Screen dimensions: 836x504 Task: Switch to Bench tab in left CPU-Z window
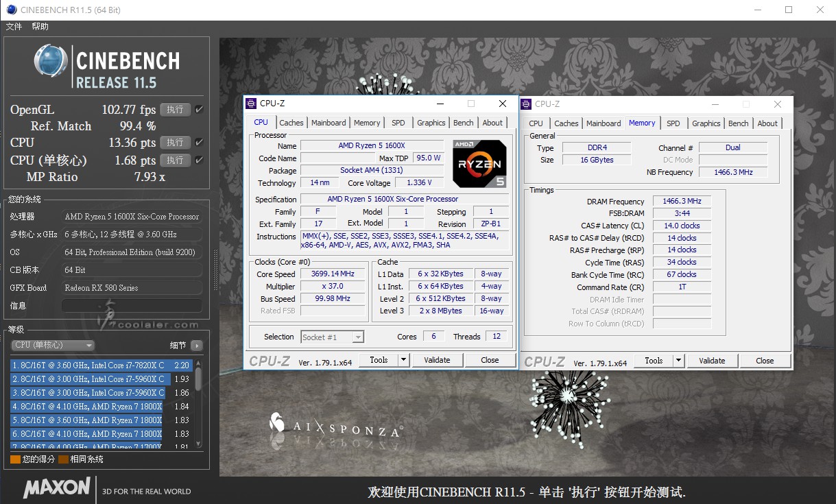click(464, 123)
